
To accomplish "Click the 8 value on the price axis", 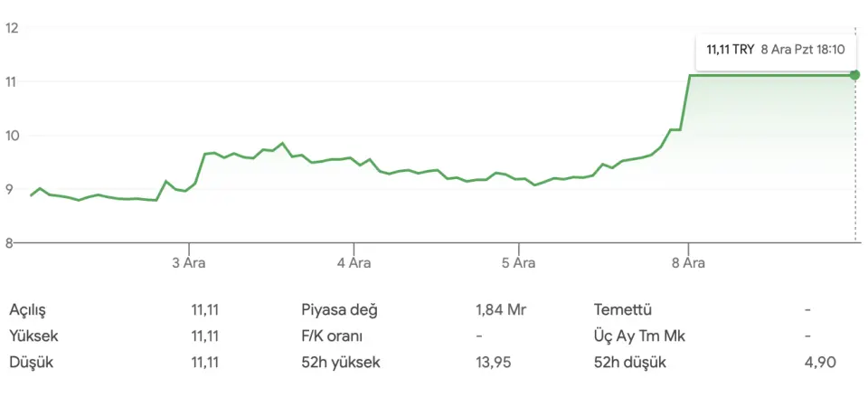I will point(9,242).
